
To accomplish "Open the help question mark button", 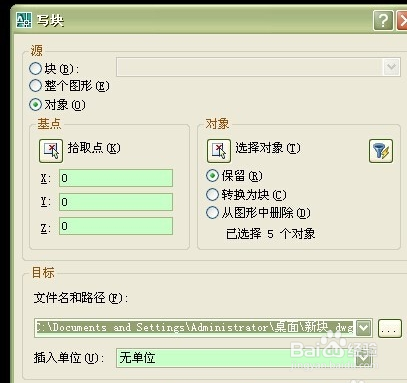I will point(383,21).
